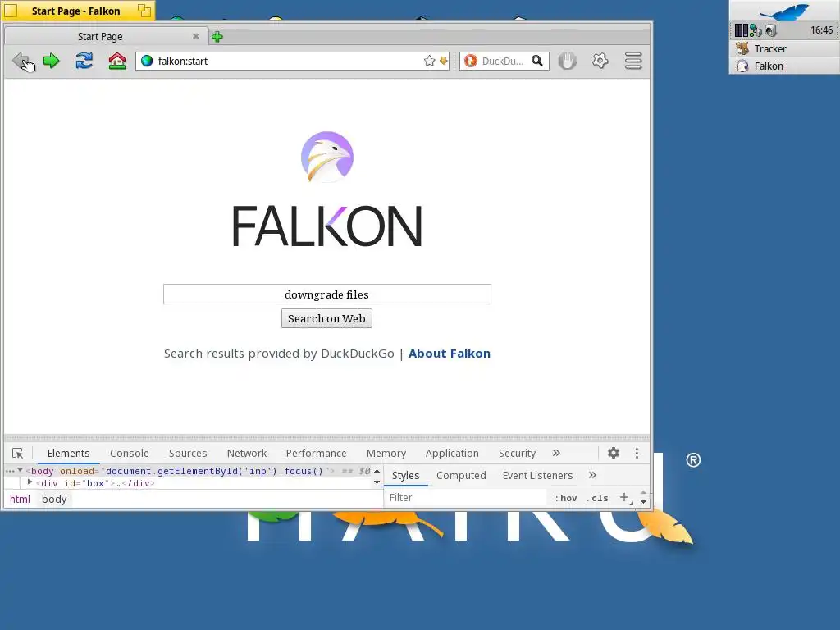Screen dimensions: 840x630
Task: Open the AdBlock hand icon
Action: (568, 61)
